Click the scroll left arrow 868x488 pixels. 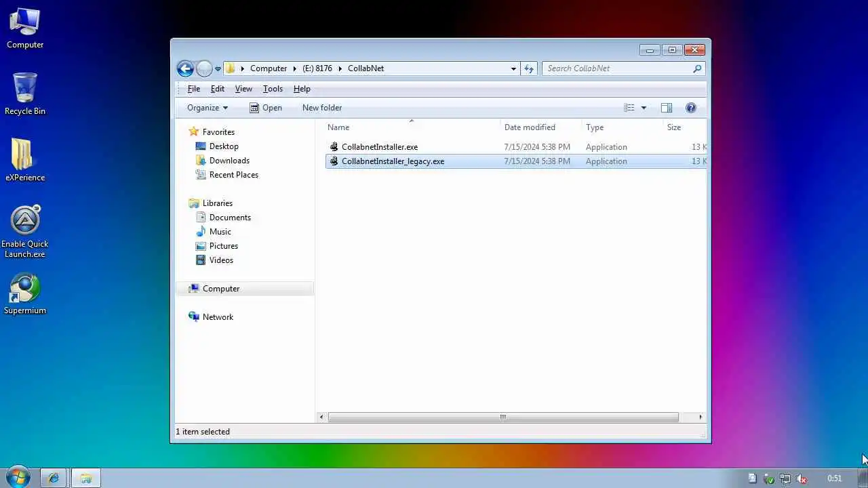click(321, 417)
